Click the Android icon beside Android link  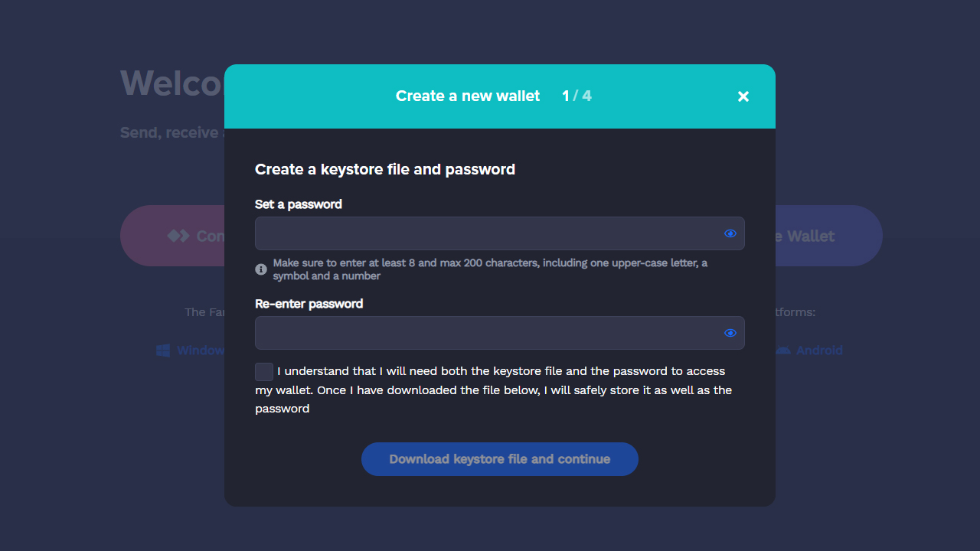click(x=783, y=350)
